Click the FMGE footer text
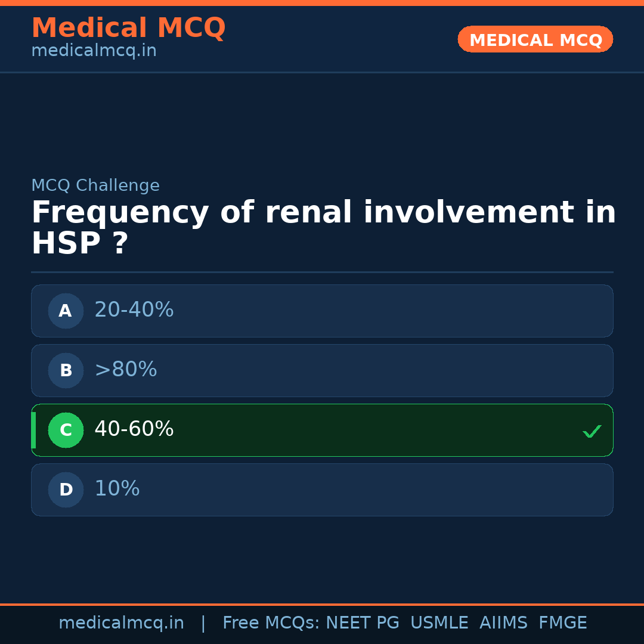The width and height of the screenshot is (644, 644). click(562, 623)
